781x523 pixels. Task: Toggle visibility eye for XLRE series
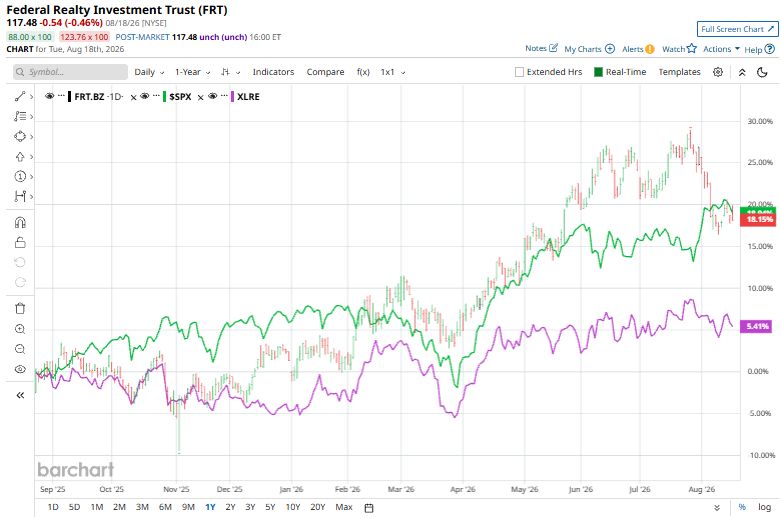click(x=213, y=96)
